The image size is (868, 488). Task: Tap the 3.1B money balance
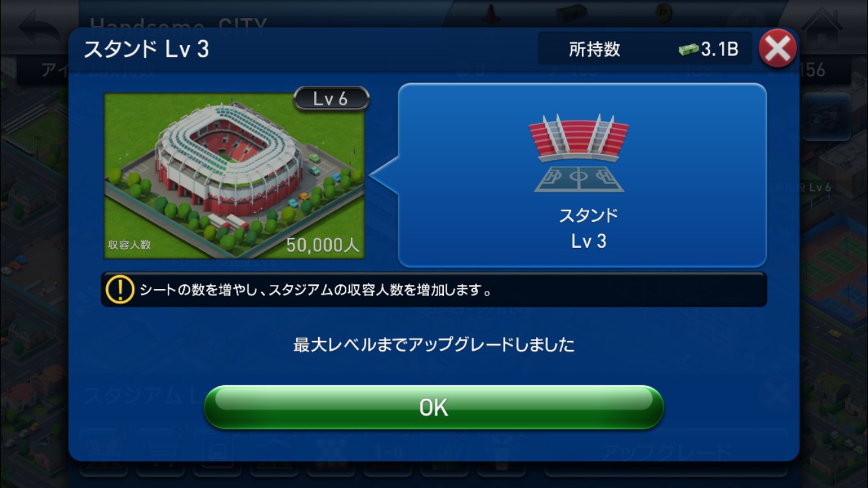[719, 49]
